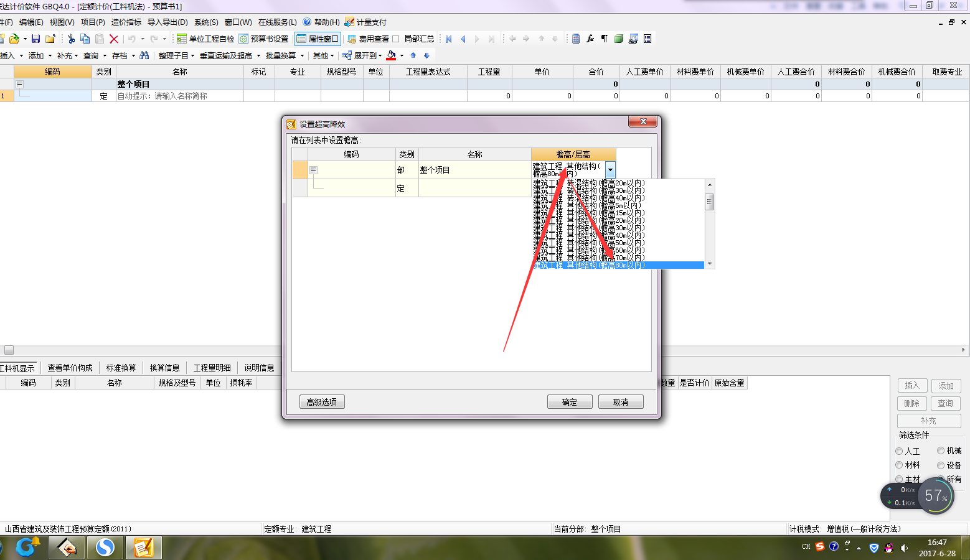Click the 檐高/层高 combo box arrow
The width and height of the screenshot is (970, 560).
click(610, 170)
